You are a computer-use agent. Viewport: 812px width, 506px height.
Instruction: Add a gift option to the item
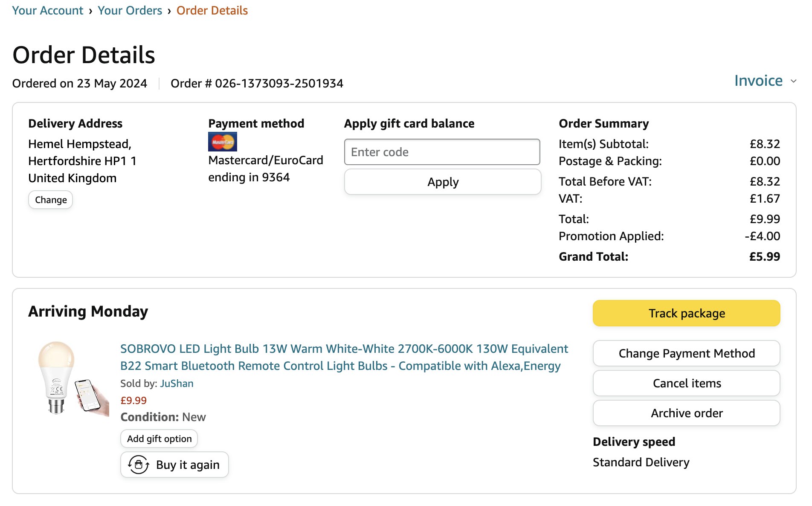point(159,439)
